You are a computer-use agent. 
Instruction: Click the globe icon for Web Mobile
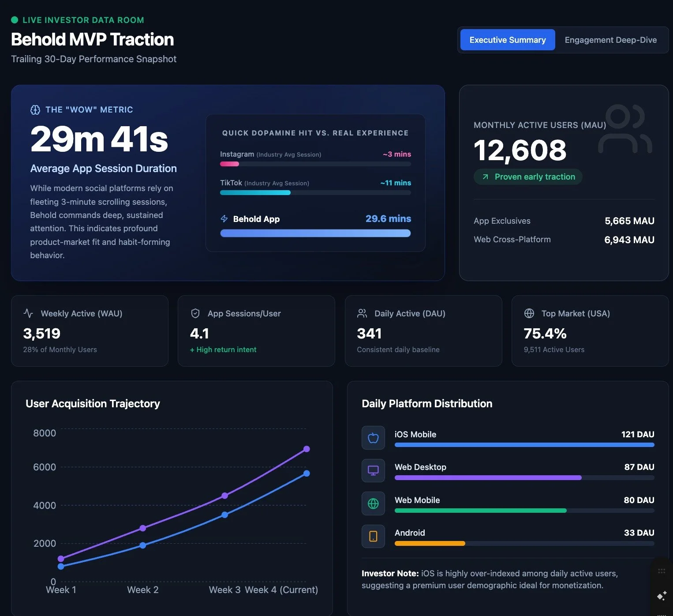tap(373, 503)
